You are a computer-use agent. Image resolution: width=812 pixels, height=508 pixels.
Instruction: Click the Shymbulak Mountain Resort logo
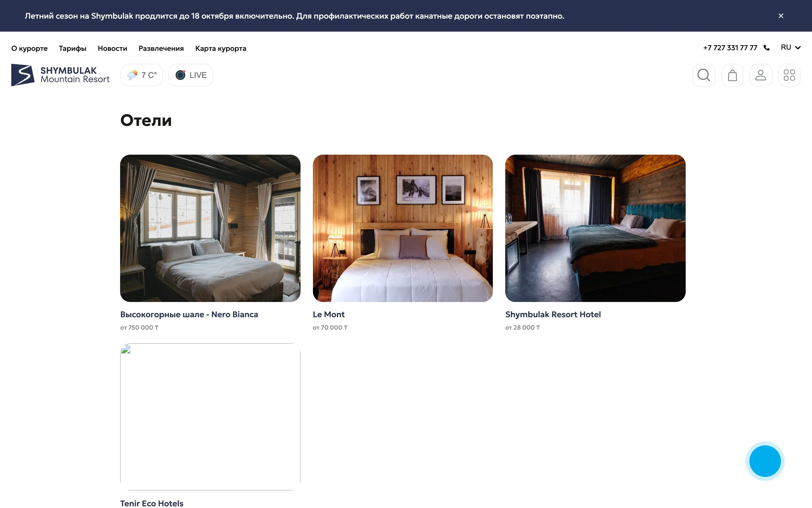(x=60, y=75)
